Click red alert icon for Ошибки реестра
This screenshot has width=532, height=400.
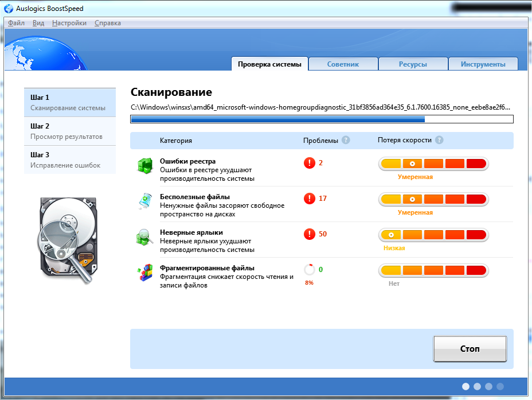(x=310, y=163)
